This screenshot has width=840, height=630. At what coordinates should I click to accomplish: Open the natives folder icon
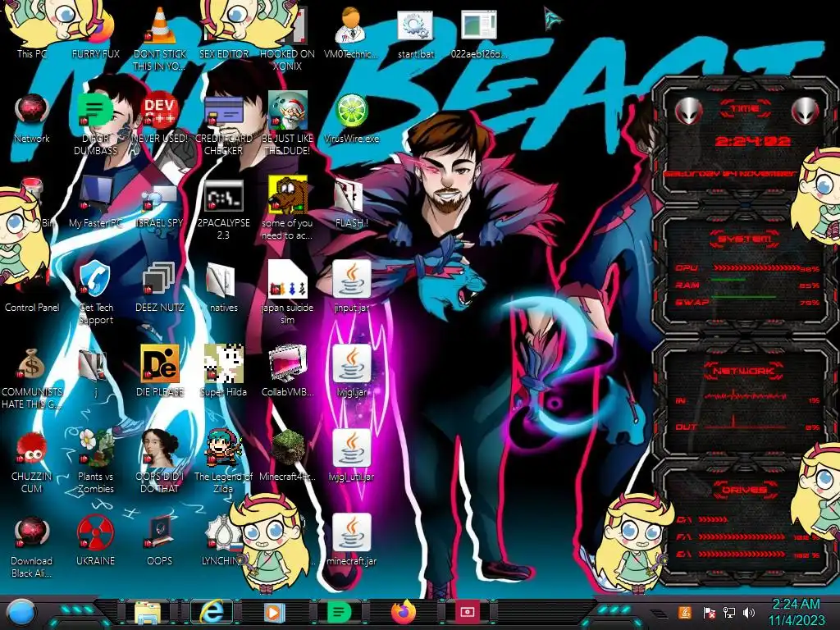pos(221,280)
